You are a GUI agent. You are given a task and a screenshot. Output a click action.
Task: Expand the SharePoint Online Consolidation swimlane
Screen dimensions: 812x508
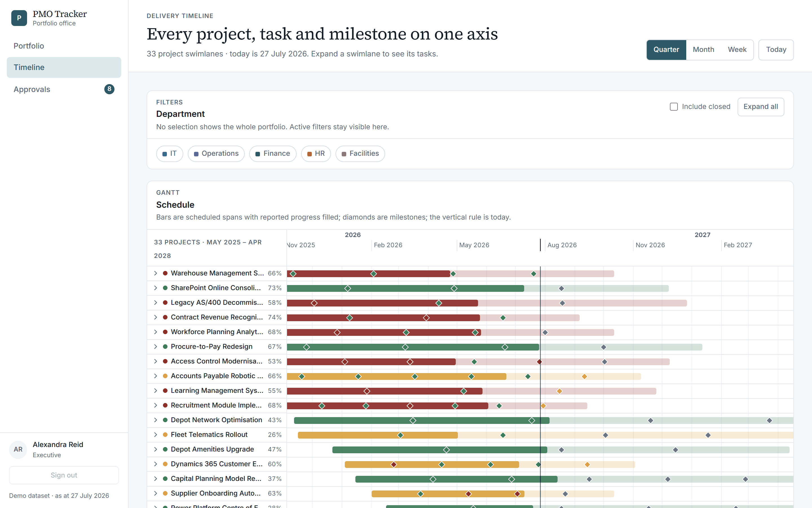click(x=156, y=288)
